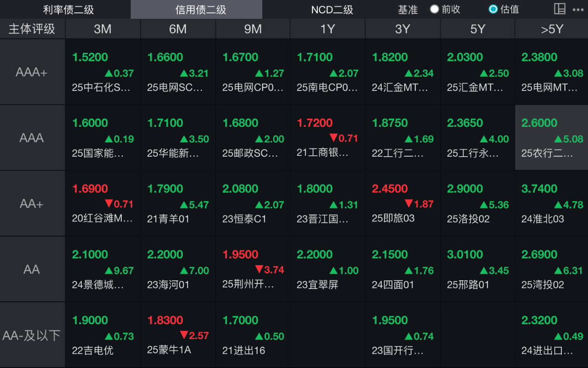Select the 前收 radio button
The image size is (588, 368).
[435, 9]
